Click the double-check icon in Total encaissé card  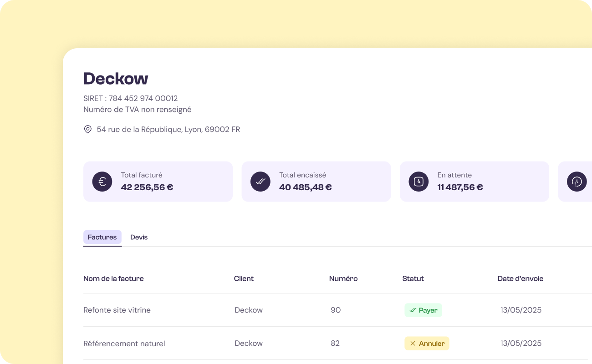point(260,182)
